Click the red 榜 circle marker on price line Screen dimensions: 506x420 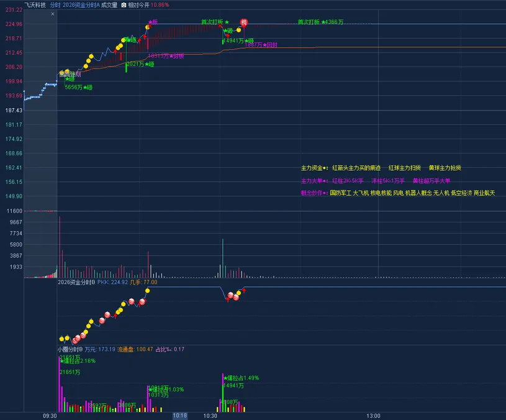pos(244,23)
